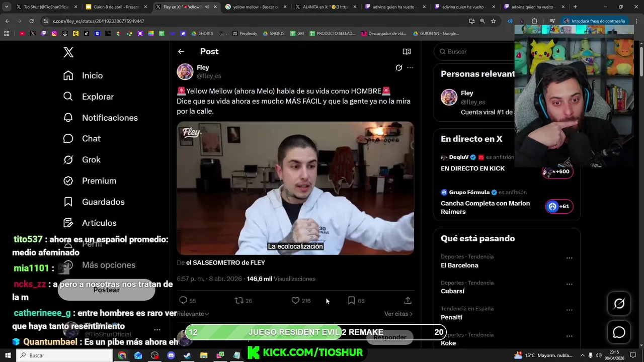Open more options for Cubarsí trend
This screenshot has height=362, width=644.
point(570,284)
